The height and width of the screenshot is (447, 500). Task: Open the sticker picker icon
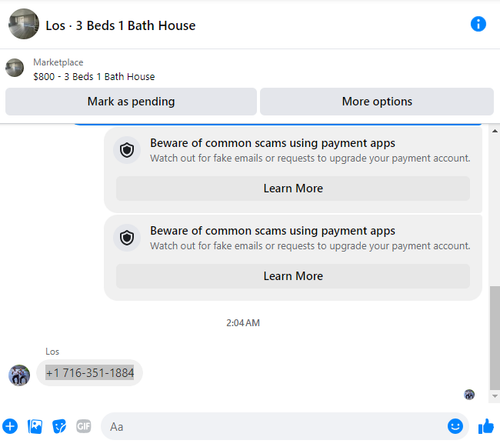[x=59, y=426]
